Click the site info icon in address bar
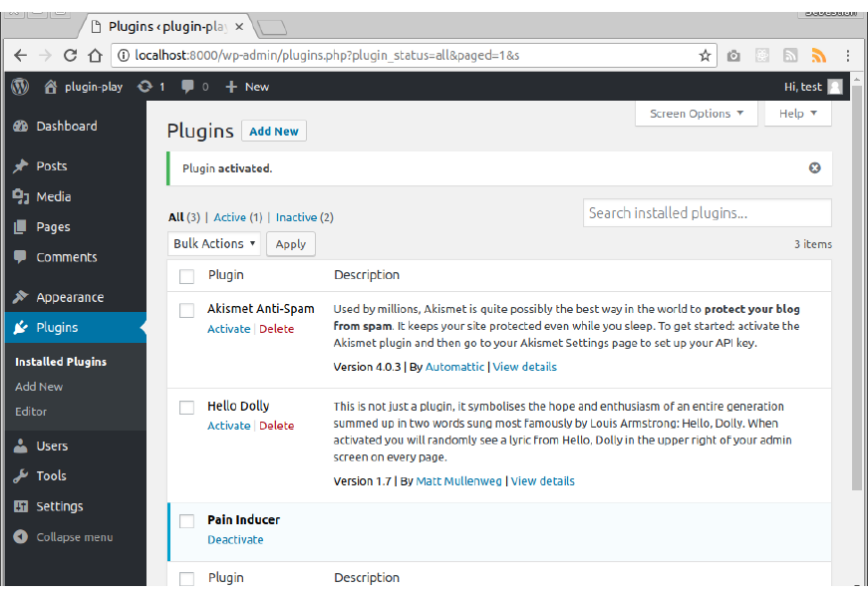868x598 pixels. (x=124, y=56)
